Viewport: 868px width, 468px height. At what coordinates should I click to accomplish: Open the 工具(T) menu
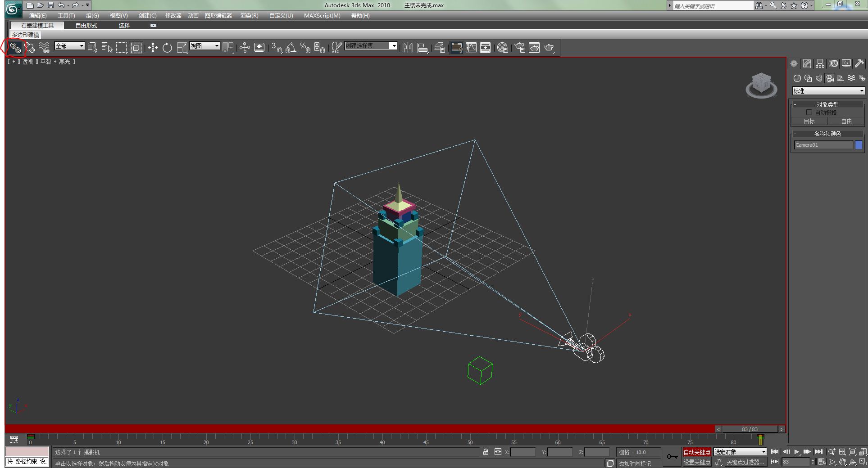click(66, 16)
